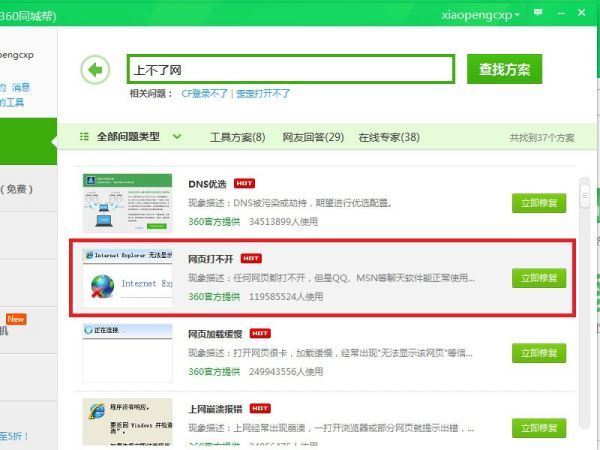The height and width of the screenshot is (450, 600).
Task: Open the xiaopengcxp account dropdown
Action: point(480,16)
